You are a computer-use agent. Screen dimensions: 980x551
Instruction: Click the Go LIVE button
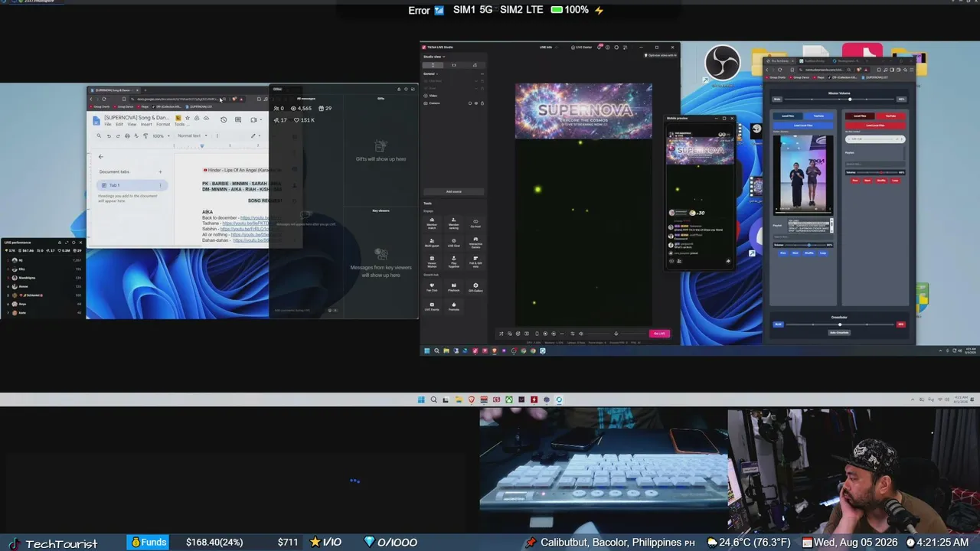pyautogui.click(x=659, y=334)
